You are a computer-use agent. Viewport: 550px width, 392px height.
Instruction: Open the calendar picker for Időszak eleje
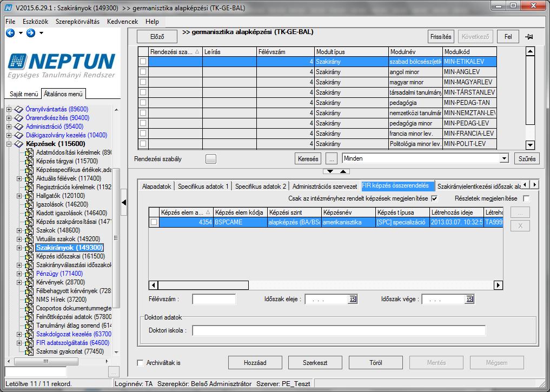[x=353, y=299]
